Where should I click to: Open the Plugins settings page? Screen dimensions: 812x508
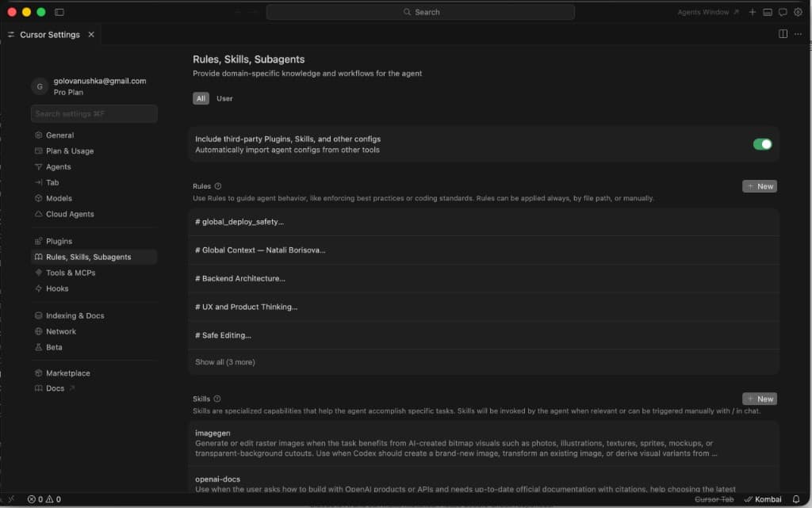point(59,241)
